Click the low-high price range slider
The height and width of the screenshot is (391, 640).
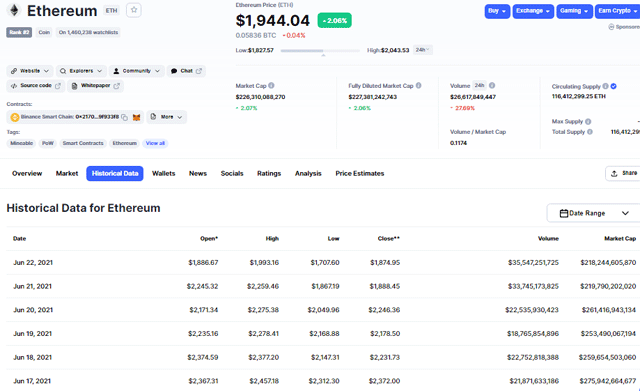coord(320,51)
